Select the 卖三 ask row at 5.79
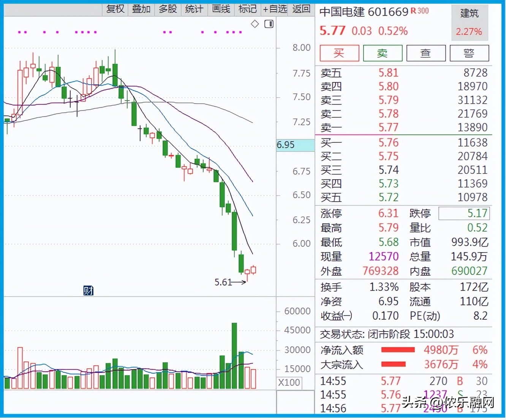The image size is (506, 420). pyautogui.click(x=404, y=100)
